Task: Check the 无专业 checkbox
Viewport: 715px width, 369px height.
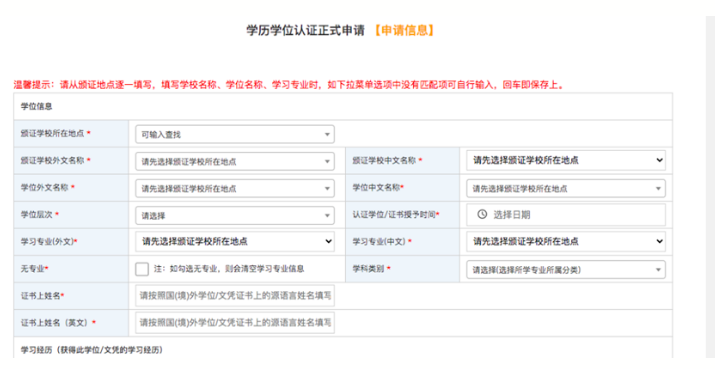Action: point(142,269)
